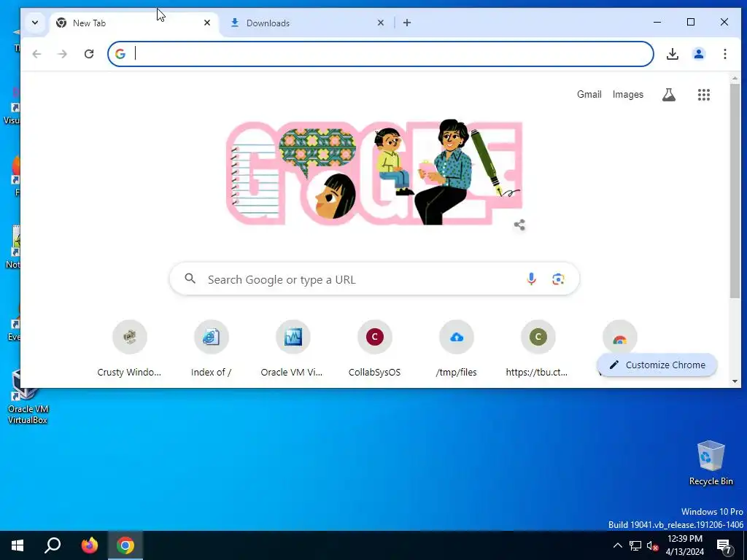Close the Downloads tab
The image size is (747, 560).
pos(380,23)
